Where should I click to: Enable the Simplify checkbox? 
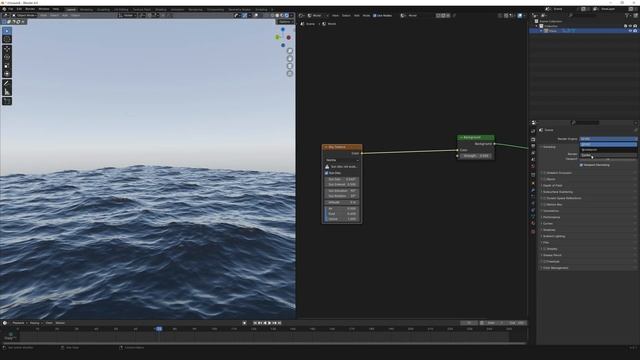[x=544, y=249]
